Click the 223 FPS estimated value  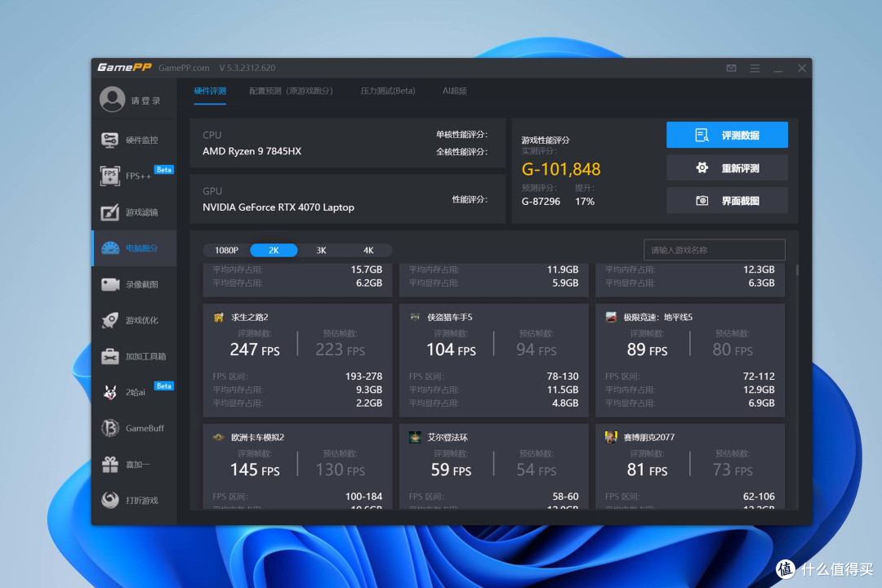pyautogui.click(x=341, y=350)
